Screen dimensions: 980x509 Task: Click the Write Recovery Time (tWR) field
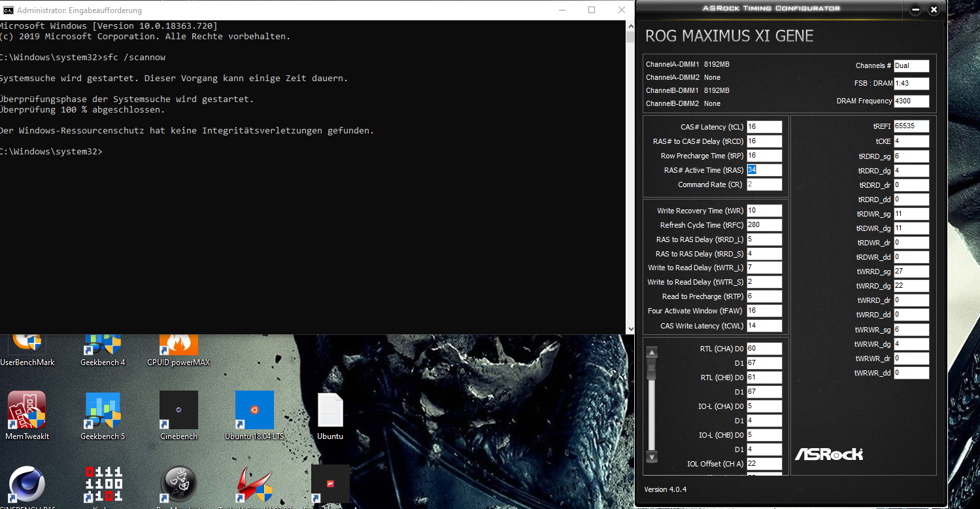pyautogui.click(x=764, y=211)
